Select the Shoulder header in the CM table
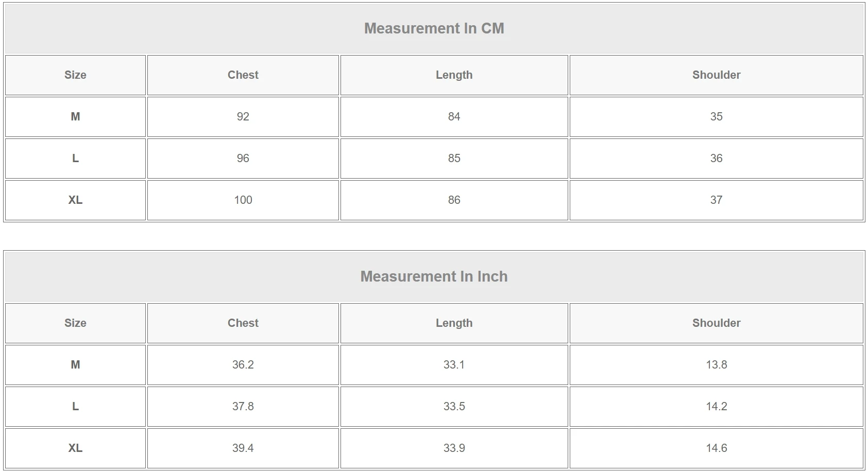 coord(716,75)
